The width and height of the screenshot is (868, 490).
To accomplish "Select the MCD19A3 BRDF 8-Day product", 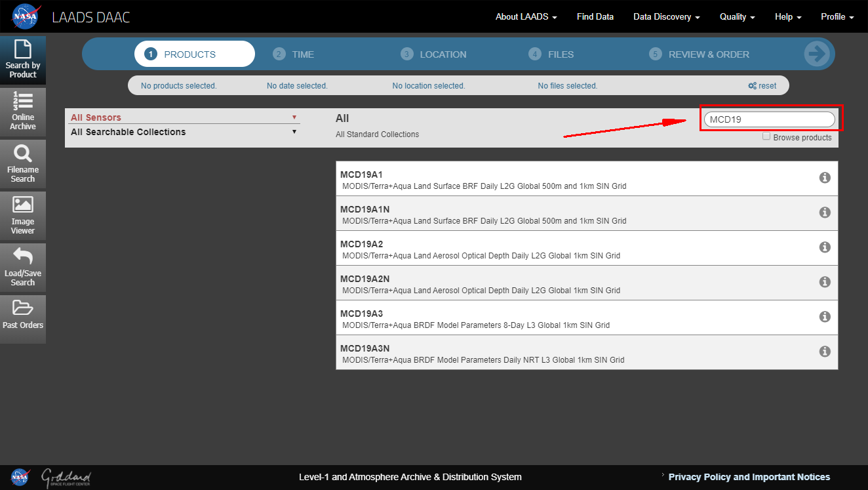I will click(x=587, y=317).
